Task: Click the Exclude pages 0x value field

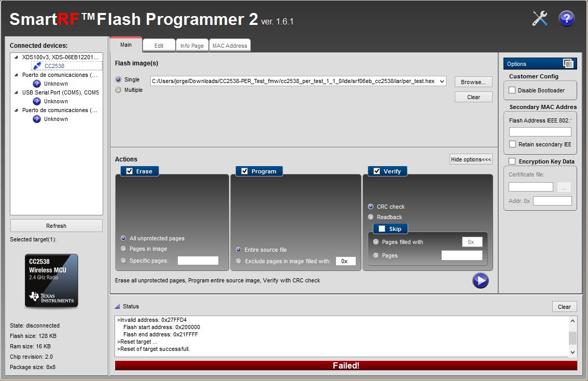Action: click(x=346, y=261)
